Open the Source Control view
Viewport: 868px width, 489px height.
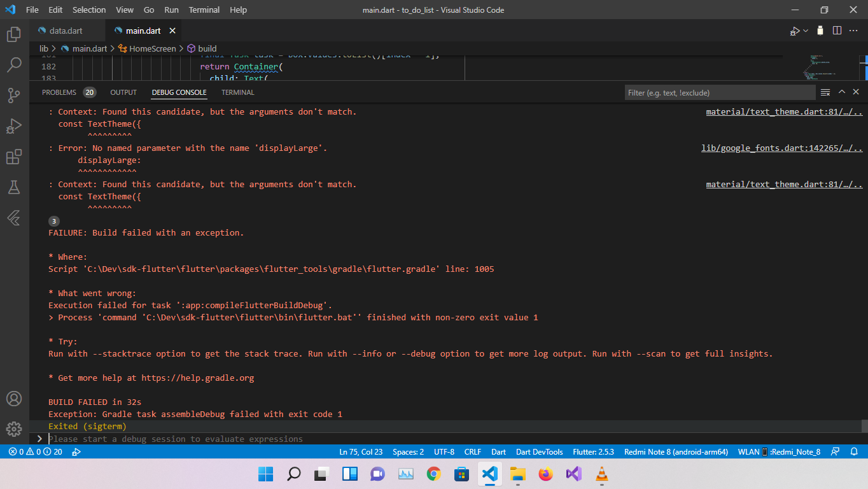[14, 96]
